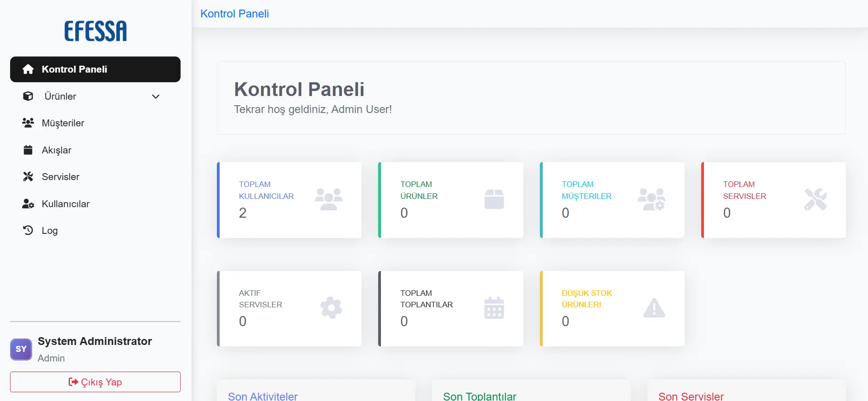Click the Kontrol Paneli breadcrumb link
The width and height of the screenshot is (868, 401).
[x=234, y=14]
